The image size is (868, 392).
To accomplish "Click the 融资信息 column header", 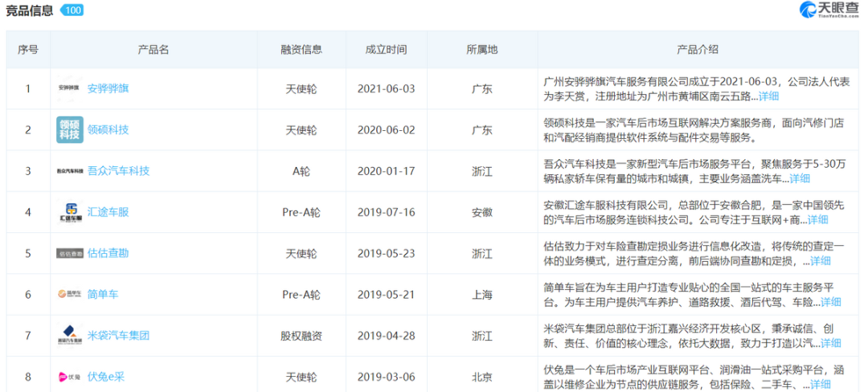I will pos(301,50).
